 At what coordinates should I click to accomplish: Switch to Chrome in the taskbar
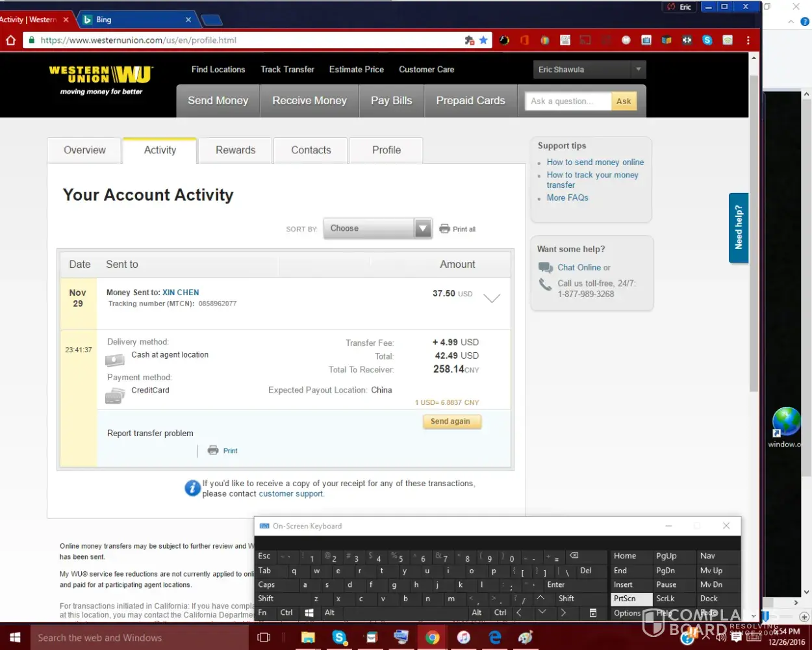point(432,638)
